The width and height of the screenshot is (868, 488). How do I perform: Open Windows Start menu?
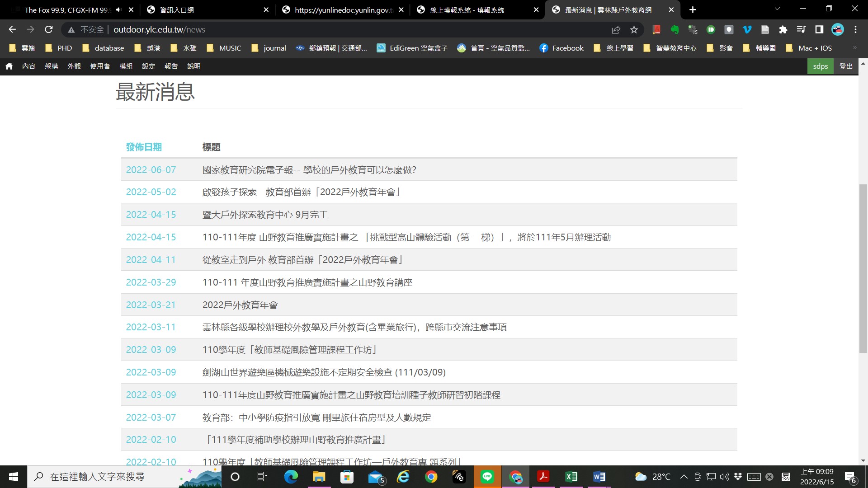click(x=14, y=477)
